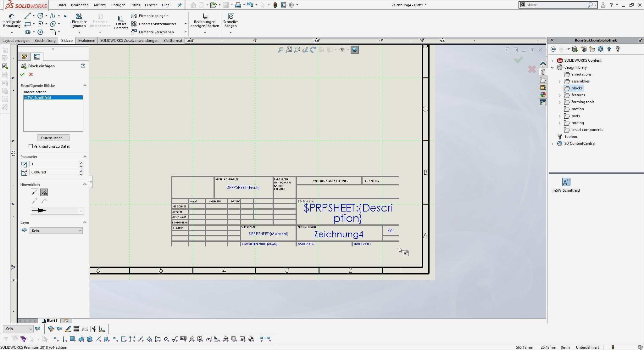Open the Layer -Kein- dropdown
The width and height of the screenshot is (644, 350).
tap(56, 231)
